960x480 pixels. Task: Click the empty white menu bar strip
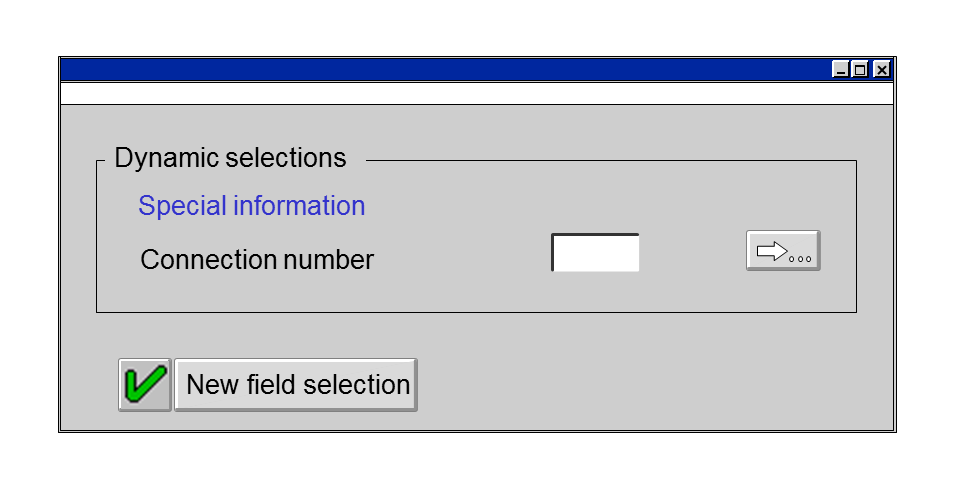tap(476, 93)
